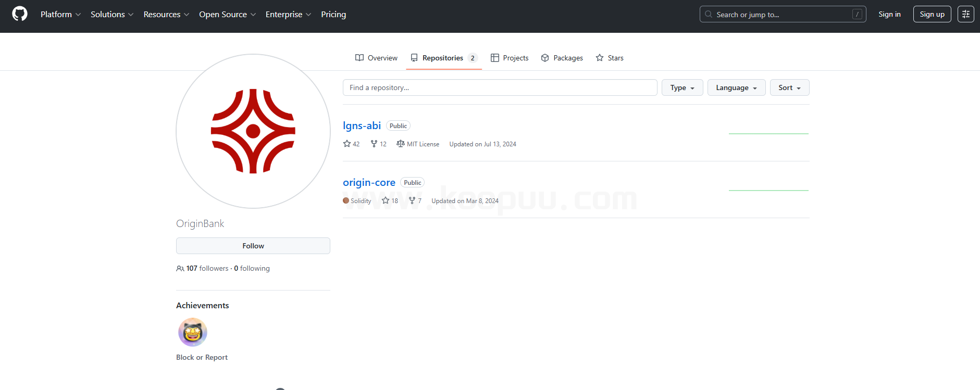Click the star icon for lgns-abi
Screen dimensions: 980x390
click(347, 144)
